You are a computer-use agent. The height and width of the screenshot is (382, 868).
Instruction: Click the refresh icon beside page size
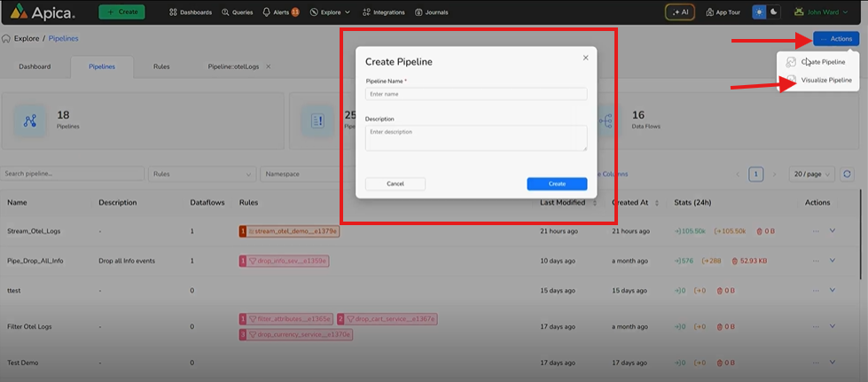click(x=848, y=175)
